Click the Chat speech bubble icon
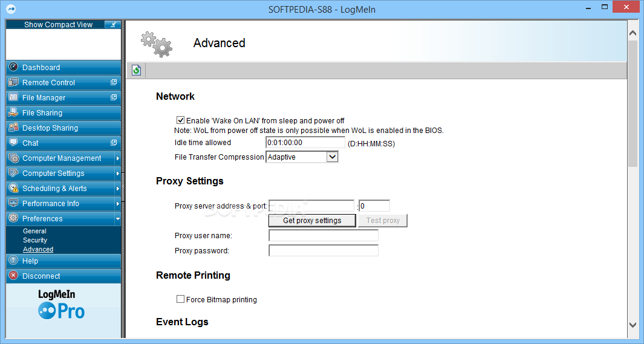644x344 pixels. (x=13, y=143)
